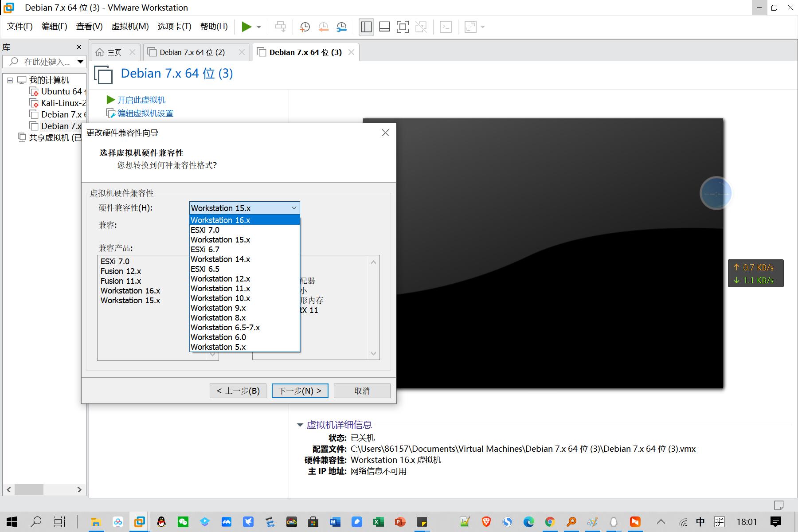Open the 帮助(H) menu
Image resolution: width=798 pixels, height=532 pixels.
(214, 27)
